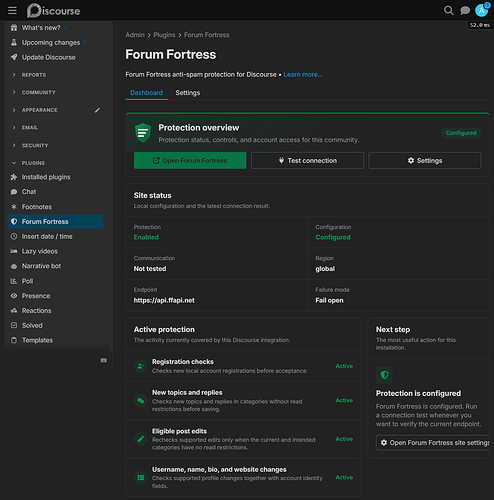
Task: Click the flask icon beside Upcoming changes
Action: (14, 42)
